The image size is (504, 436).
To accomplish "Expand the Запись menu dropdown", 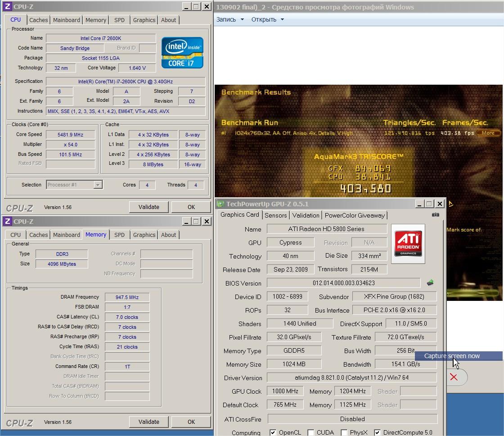I will tap(243, 19).
